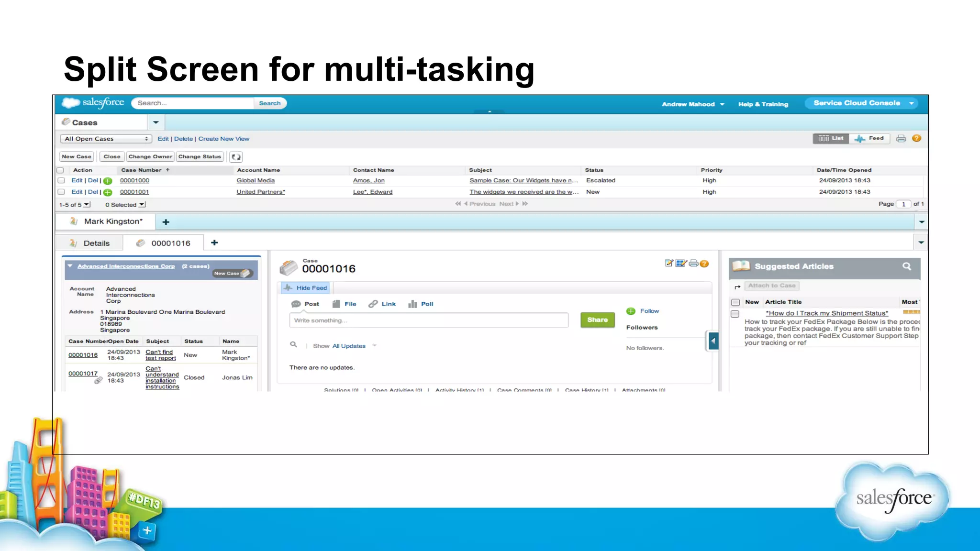Select the File icon in the feed publisher
The width and height of the screenshot is (980, 551).
point(336,304)
